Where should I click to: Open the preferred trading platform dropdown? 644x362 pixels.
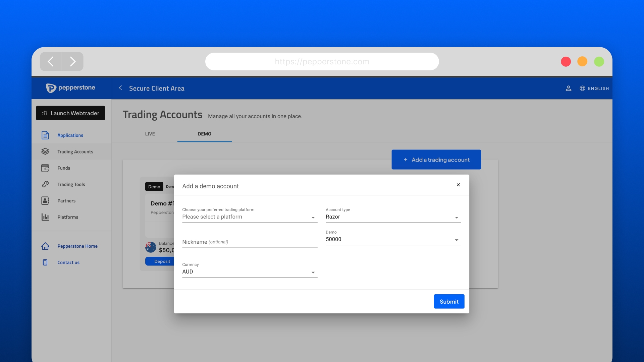tap(250, 217)
